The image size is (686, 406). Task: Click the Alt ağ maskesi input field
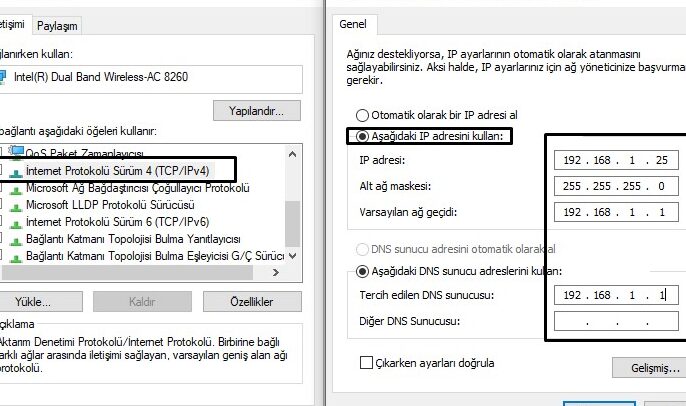(x=616, y=186)
